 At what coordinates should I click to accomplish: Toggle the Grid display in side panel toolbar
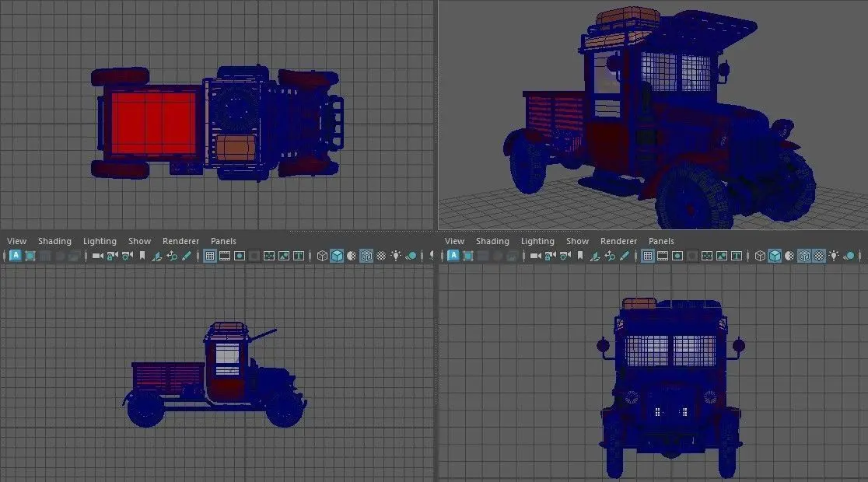[x=210, y=256]
